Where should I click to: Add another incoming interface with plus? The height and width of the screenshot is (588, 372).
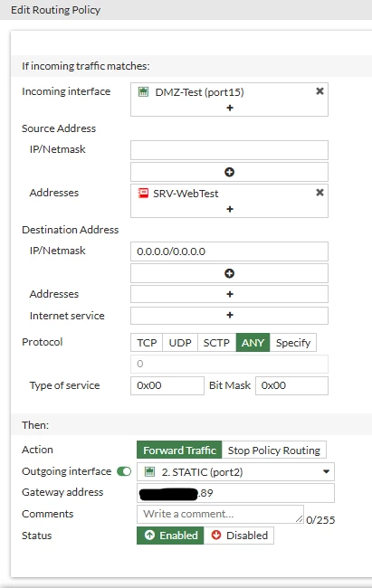(230, 108)
